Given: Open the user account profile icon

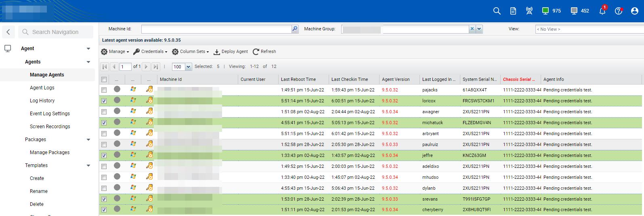Looking at the screenshot, I should [x=635, y=11].
